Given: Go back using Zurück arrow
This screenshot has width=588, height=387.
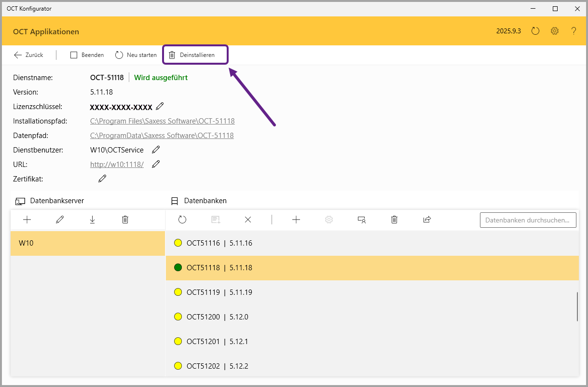Looking at the screenshot, I should click(x=28, y=55).
